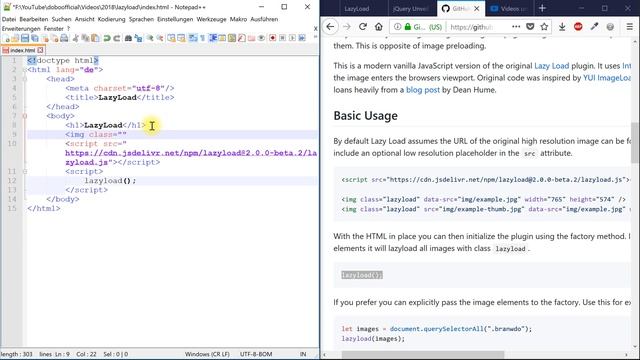Select the index.html document tab

[x=22, y=50]
